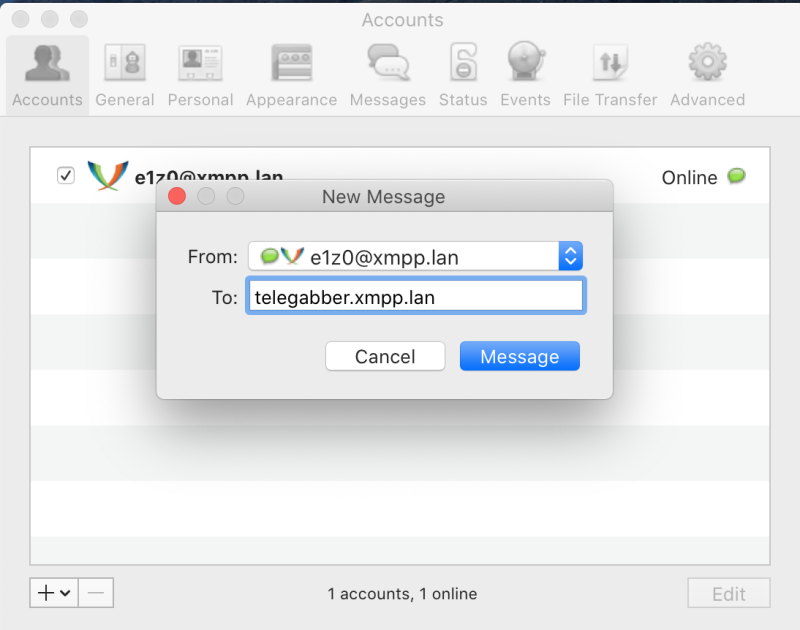This screenshot has width=800, height=630.
Task: Click the green Online status bubble
Action: tap(736, 176)
